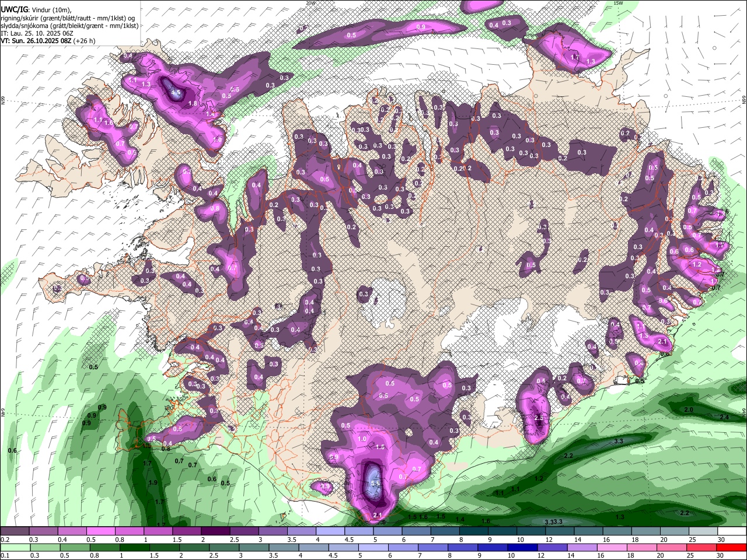Click the '2.4' rain value on map

pyautogui.click(x=724, y=417)
